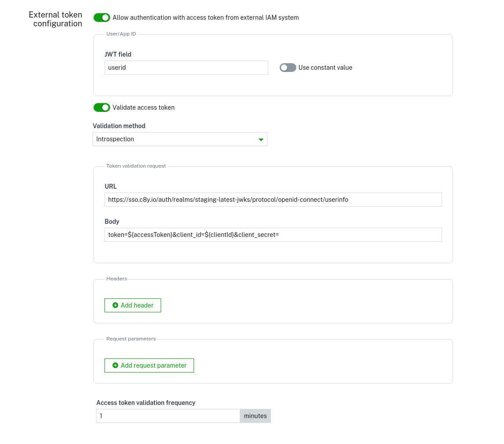Select the token validation request URL field
The image size is (504, 444).
coord(273,200)
